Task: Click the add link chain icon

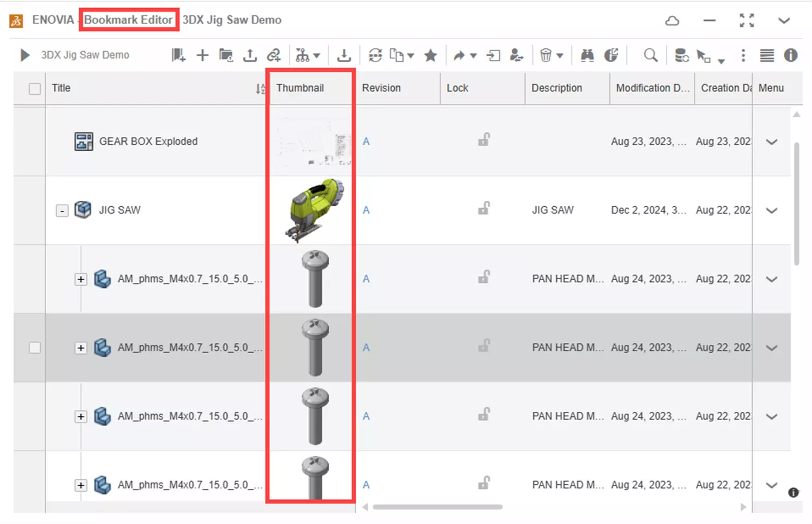Action: click(x=274, y=55)
